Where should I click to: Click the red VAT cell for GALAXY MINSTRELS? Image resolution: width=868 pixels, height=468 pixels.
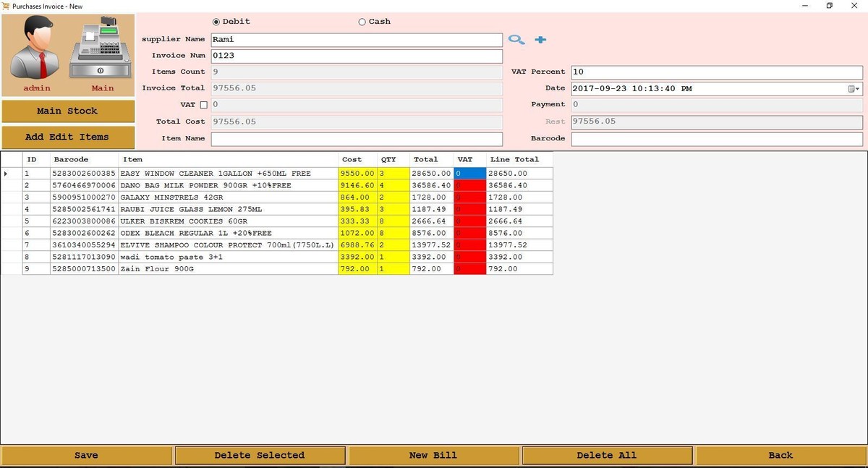(x=469, y=197)
